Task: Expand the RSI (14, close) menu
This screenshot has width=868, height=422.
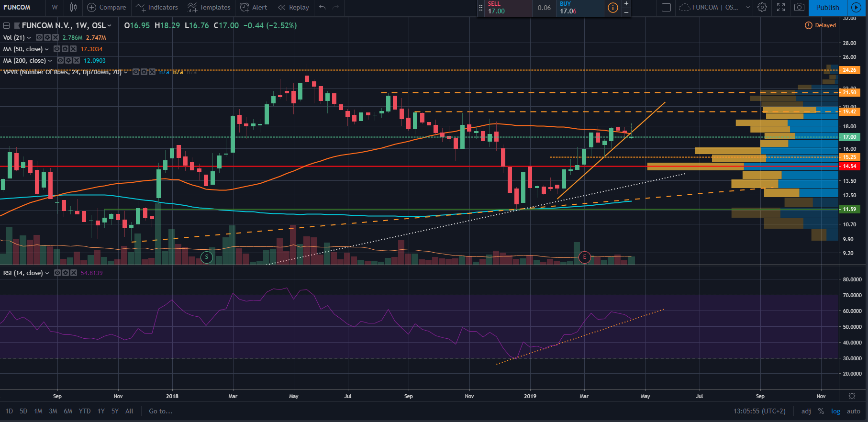Action: (47, 273)
